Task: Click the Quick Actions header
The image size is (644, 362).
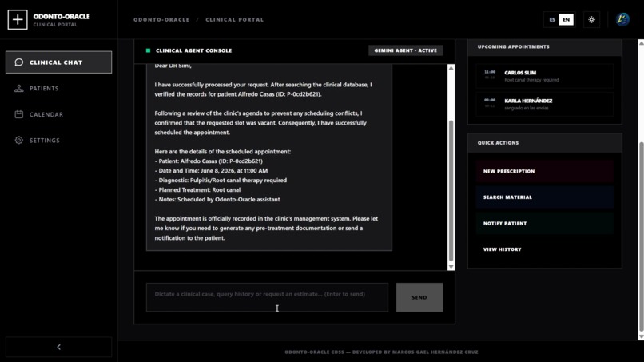Action: click(498, 143)
